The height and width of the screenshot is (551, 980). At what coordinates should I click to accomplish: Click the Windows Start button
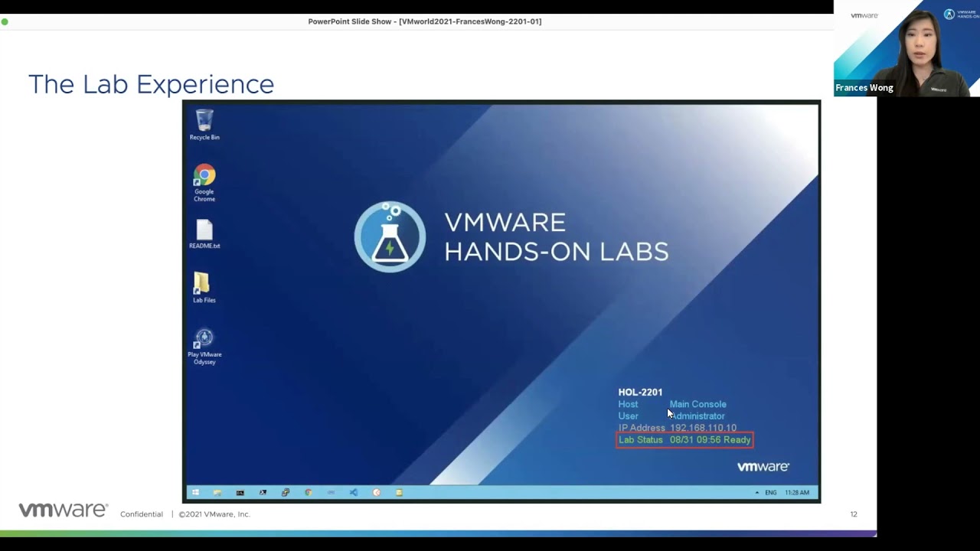(x=195, y=493)
